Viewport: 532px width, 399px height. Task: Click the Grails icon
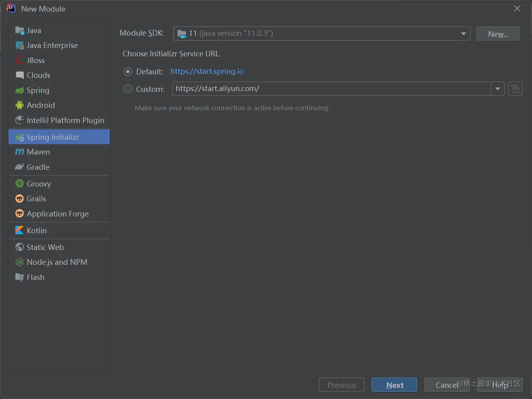click(x=20, y=199)
